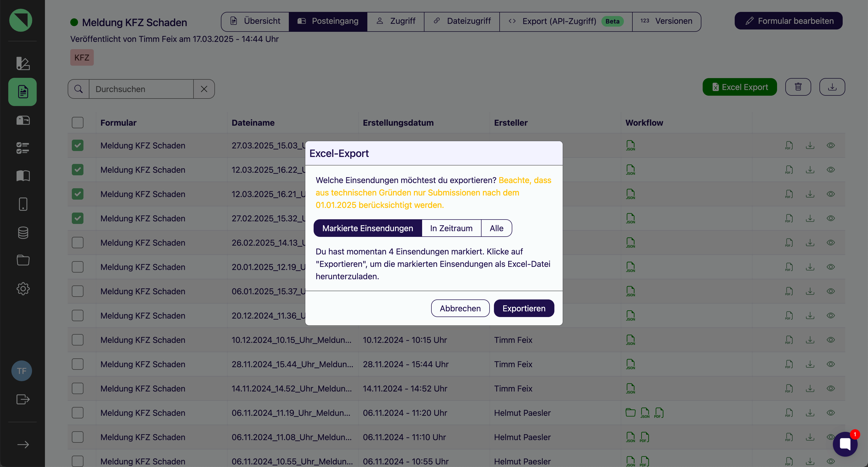This screenshot has height=467, width=868.
Task: Open the settings gear in sidebar
Action: tap(22, 289)
